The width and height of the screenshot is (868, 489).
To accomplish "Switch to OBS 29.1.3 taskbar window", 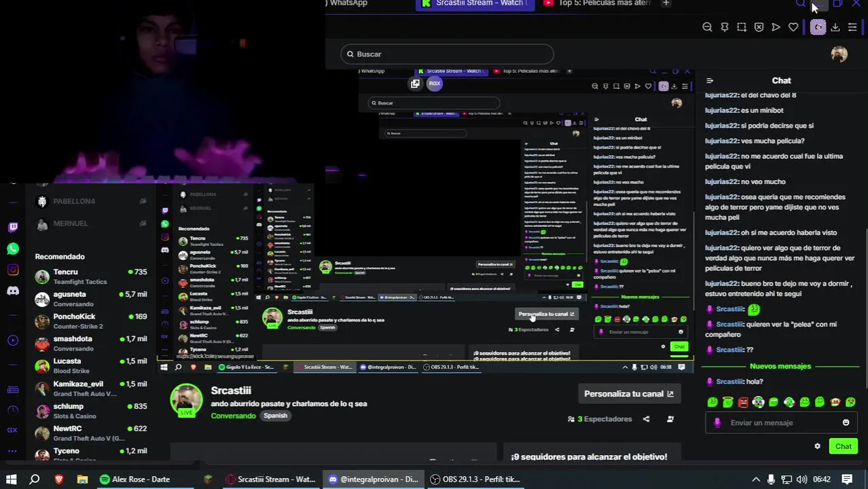I will [475, 479].
